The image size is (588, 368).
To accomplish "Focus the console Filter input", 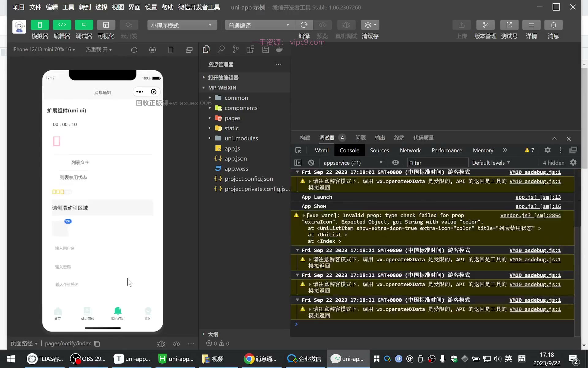I will coord(437,163).
